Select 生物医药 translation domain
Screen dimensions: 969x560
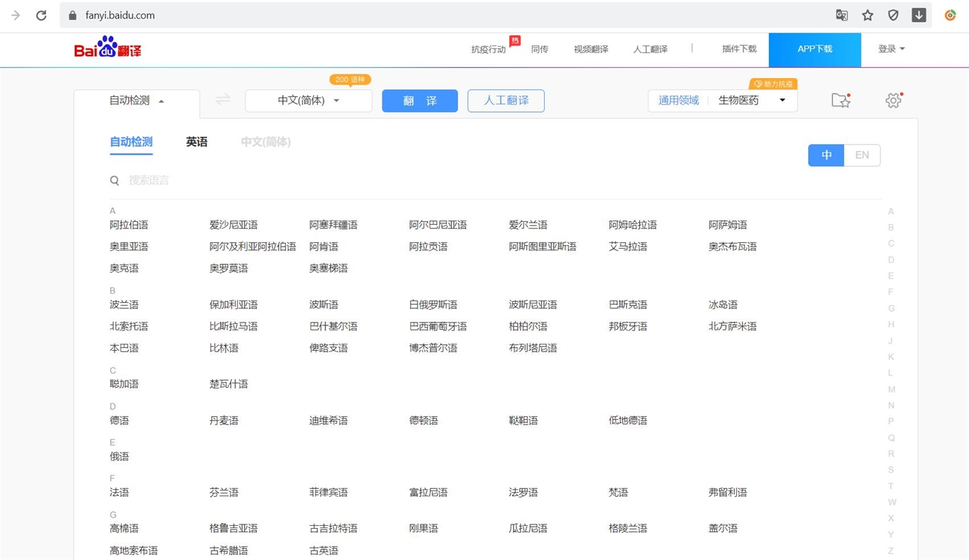[738, 101]
